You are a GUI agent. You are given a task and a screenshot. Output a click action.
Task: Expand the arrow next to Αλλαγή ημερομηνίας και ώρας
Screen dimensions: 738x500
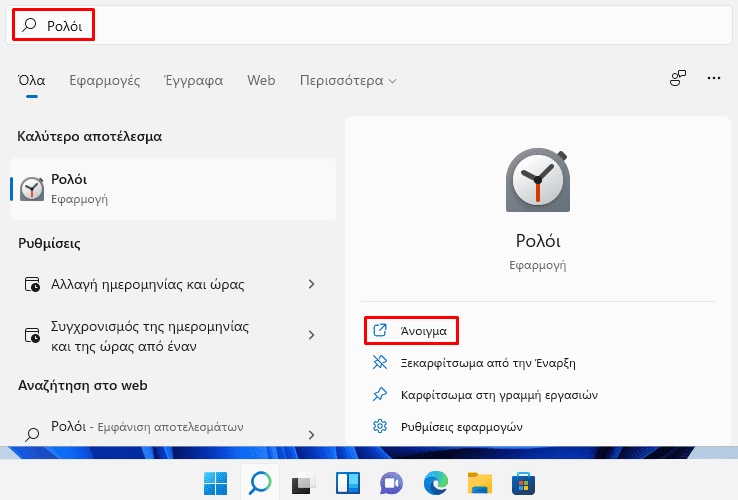coord(311,284)
